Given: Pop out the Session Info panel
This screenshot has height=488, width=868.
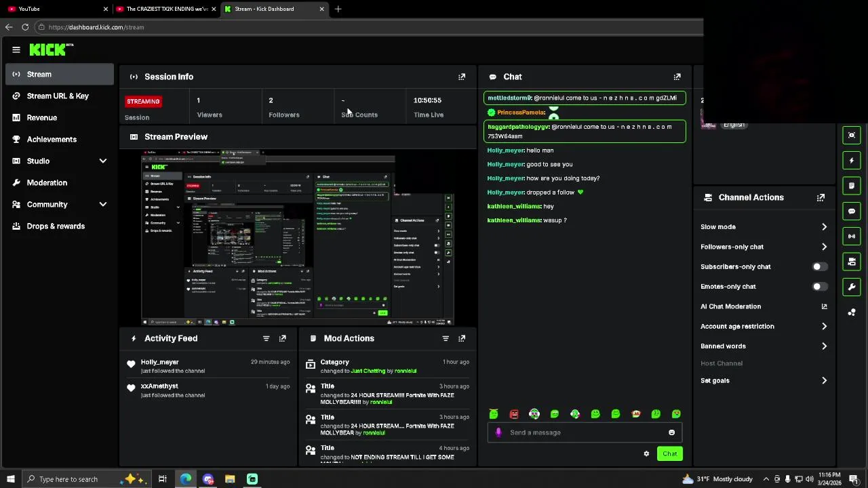Looking at the screenshot, I should point(462,77).
